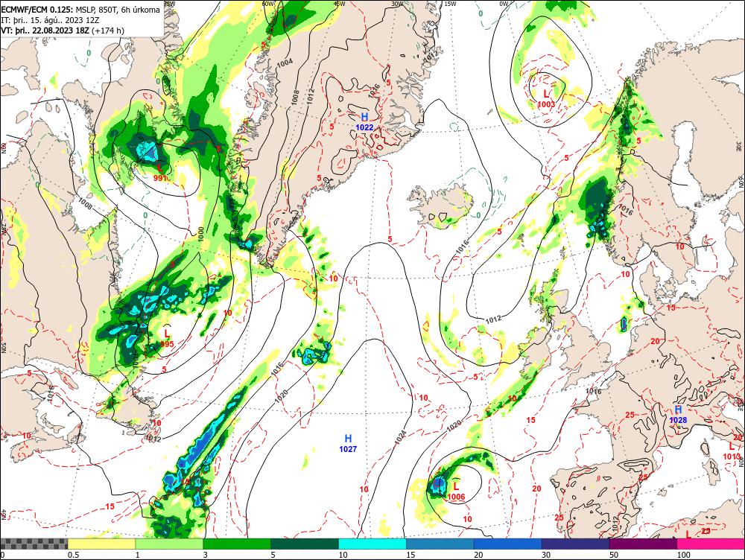Click the light green 1–3 mm legend swatch

[x=169, y=544]
